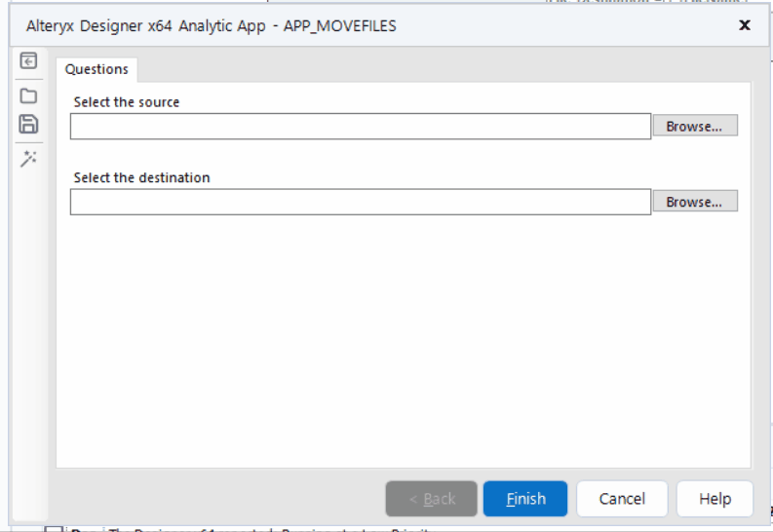Browse for the destination location

tap(694, 202)
